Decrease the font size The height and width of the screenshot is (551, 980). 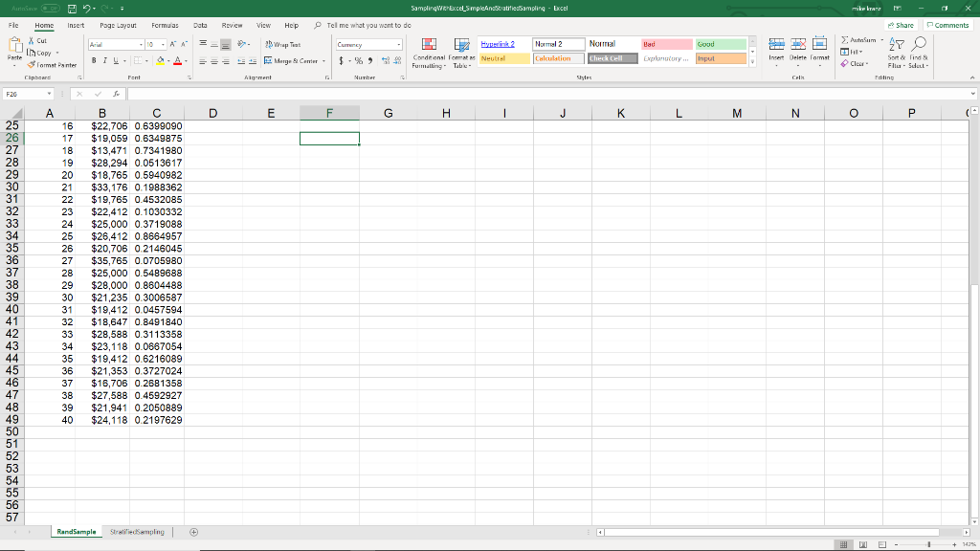(x=184, y=44)
